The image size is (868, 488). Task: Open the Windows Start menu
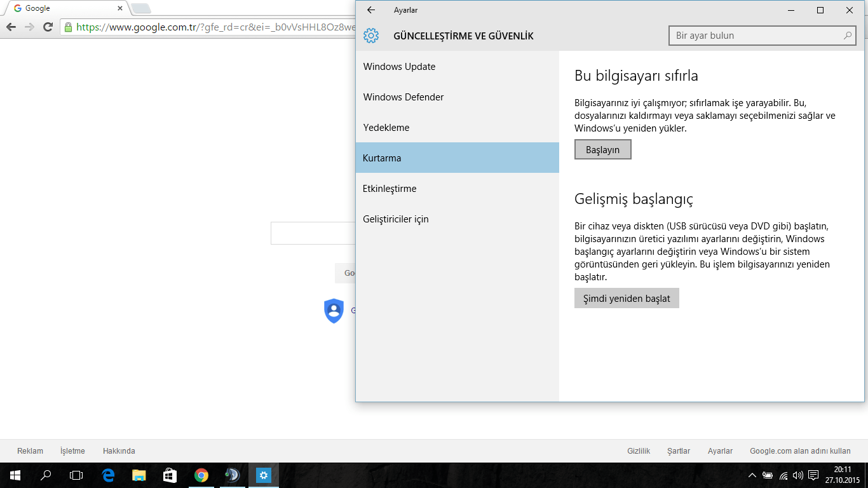click(x=15, y=475)
